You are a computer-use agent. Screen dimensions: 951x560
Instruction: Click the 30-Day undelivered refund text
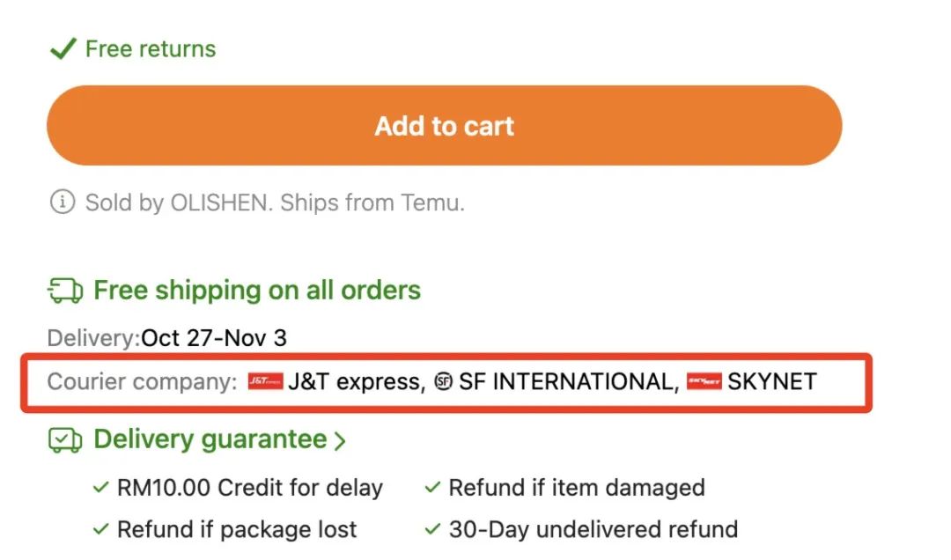593,529
